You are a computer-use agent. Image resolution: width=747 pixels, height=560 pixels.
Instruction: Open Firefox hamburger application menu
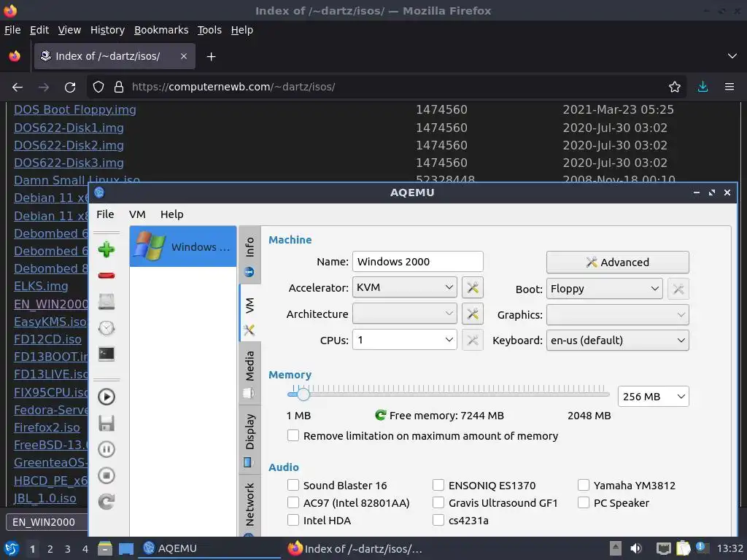click(729, 87)
